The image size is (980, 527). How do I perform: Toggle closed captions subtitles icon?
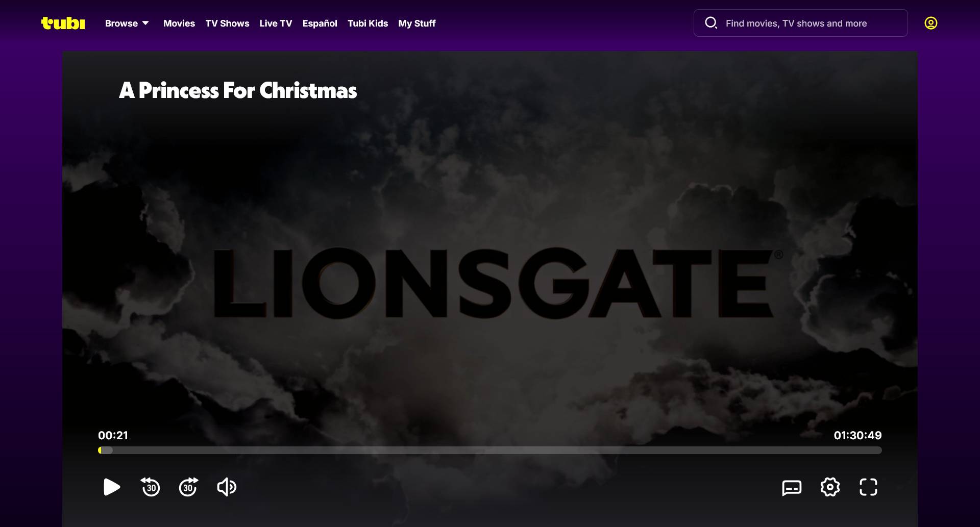[792, 488]
